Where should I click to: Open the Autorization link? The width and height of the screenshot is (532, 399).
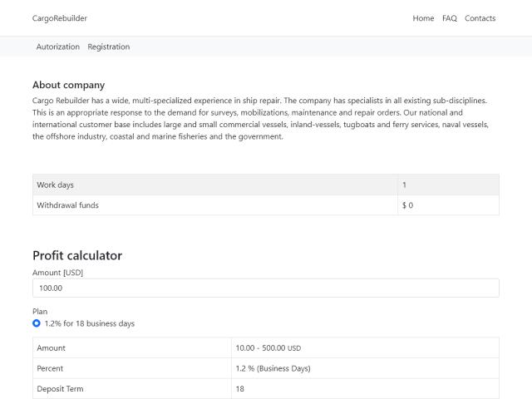(x=58, y=47)
